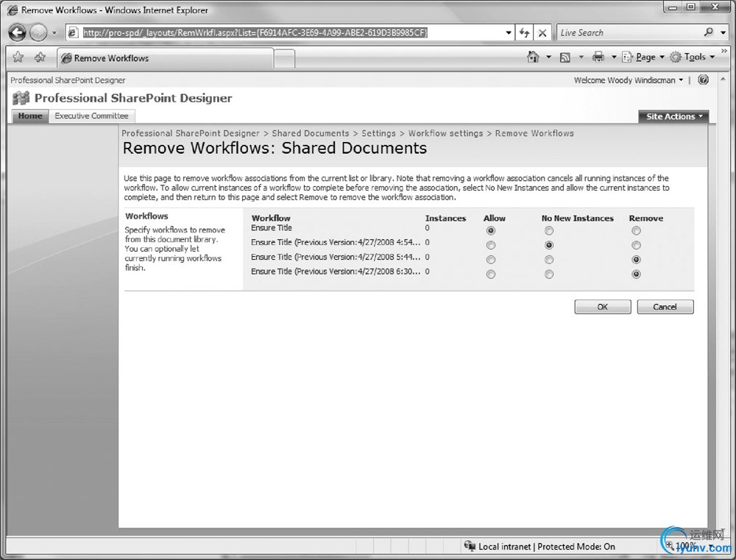The height and width of the screenshot is (560, 736).
Task: Select Remove for 4:54 previous version
Action: (636, 245)
